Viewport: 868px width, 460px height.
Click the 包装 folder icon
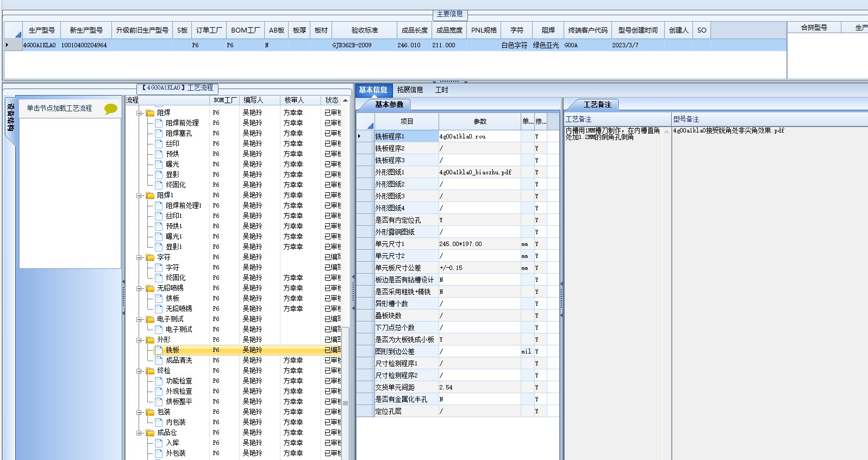click(x=150, y=412)
